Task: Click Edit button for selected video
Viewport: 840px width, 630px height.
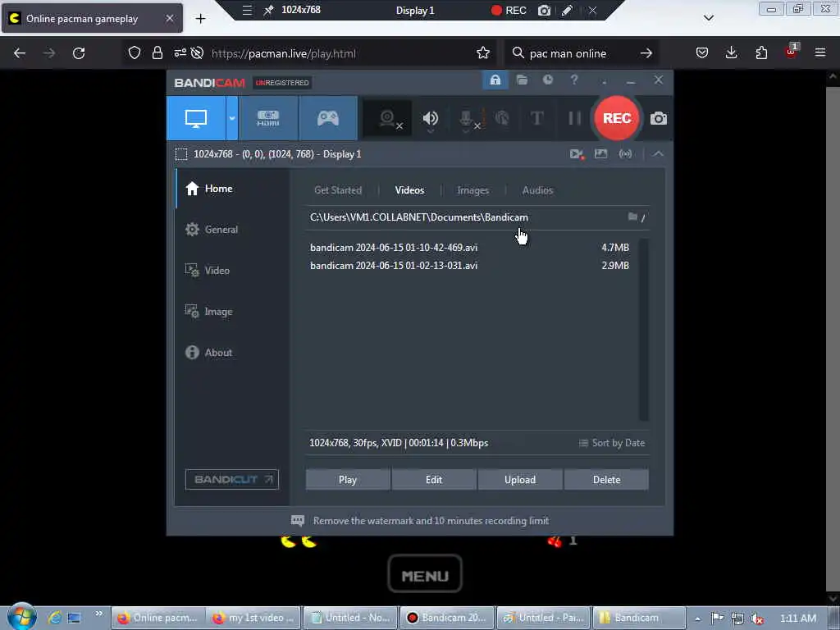Action: click(434, 479)
